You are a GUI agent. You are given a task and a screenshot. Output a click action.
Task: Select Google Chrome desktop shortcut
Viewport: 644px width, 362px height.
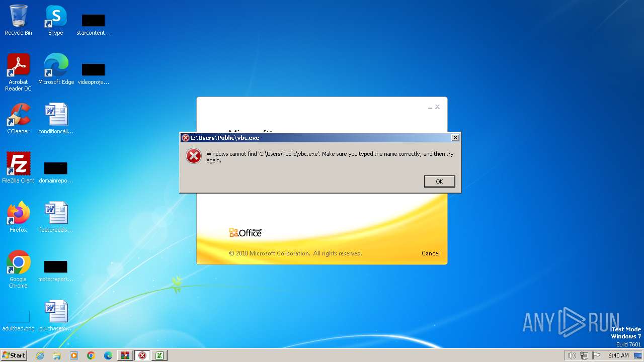(x=18, y=269)
